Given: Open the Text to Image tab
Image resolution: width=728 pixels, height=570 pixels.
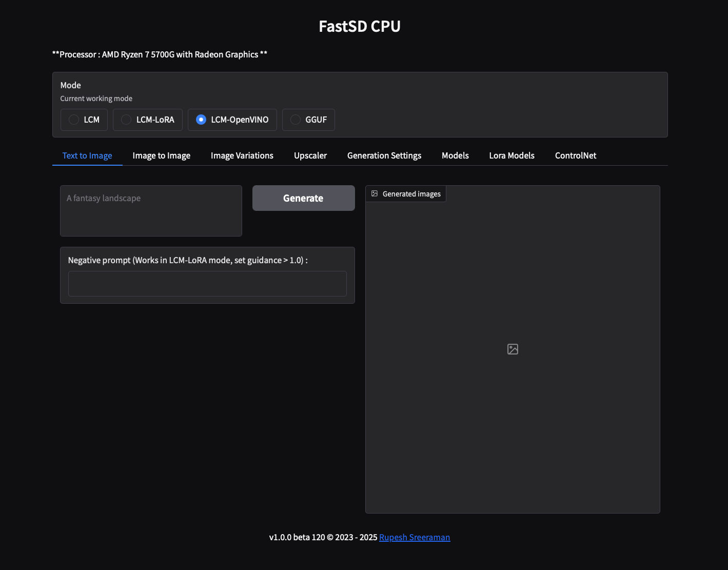Looking at the screenshot, I should pos(87,155).
